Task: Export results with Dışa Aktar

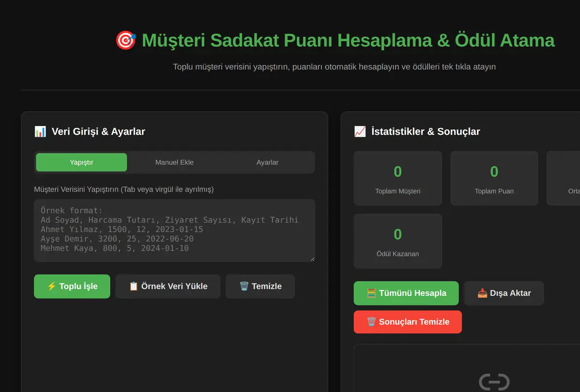Action: (x=504, y=293)
